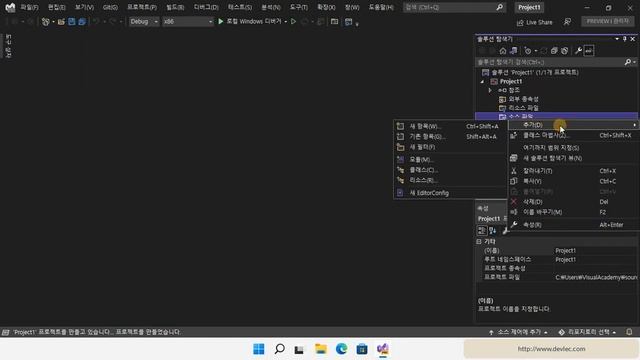Click Solution Explorer search magnifier icon
Image resolution: width=640 pixels, height=360 pixels.
pos(628,62)
